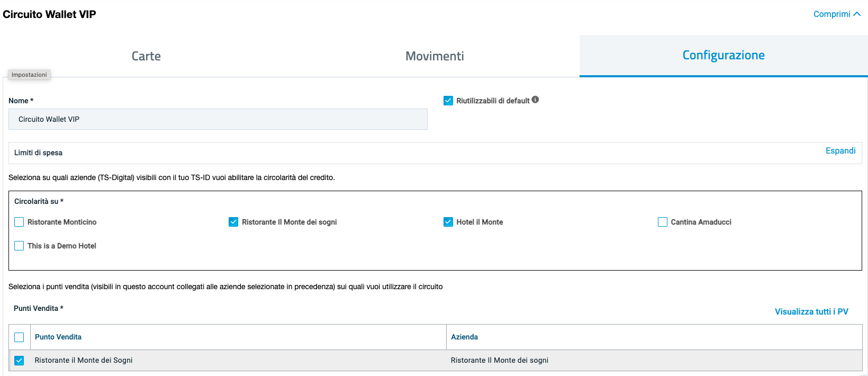
Task: Sort by Punto Vendita column header
Action: (x=58, y=337)
